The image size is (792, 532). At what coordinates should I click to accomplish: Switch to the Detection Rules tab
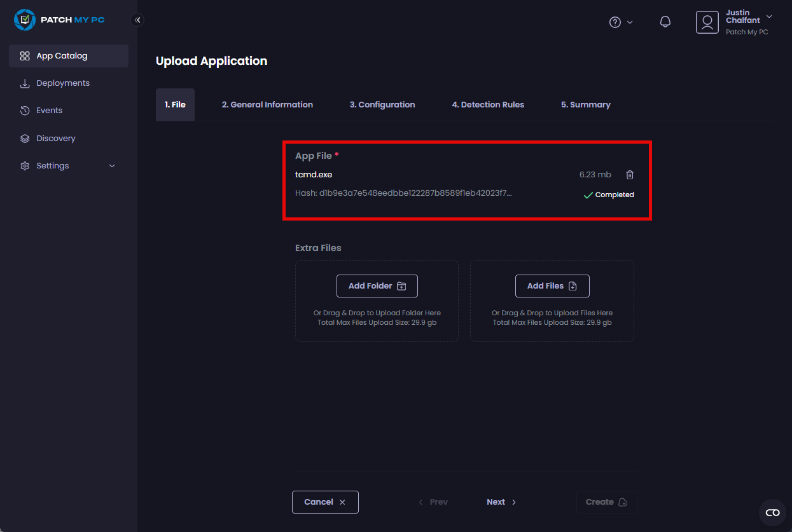click(488, 105)
